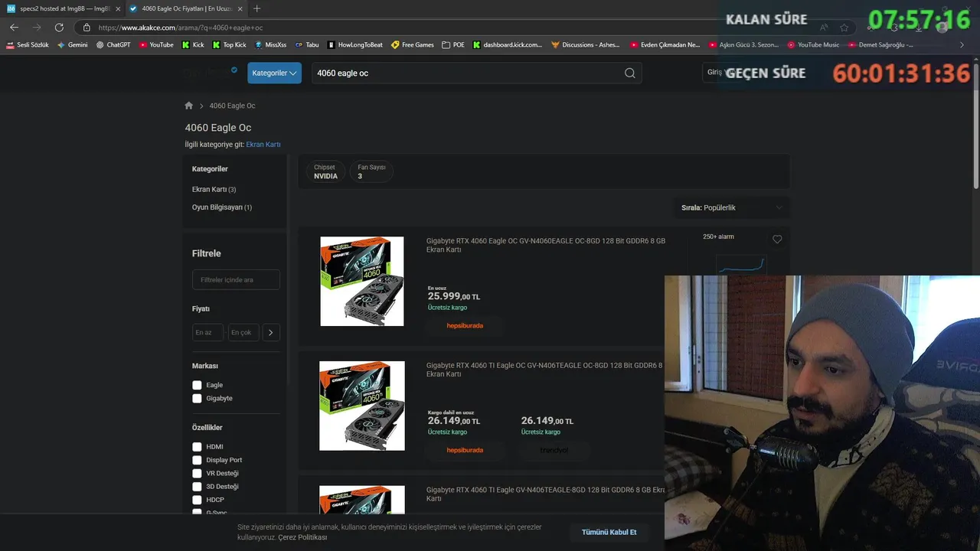Open the Tabu bookmark

coord(307,45)
